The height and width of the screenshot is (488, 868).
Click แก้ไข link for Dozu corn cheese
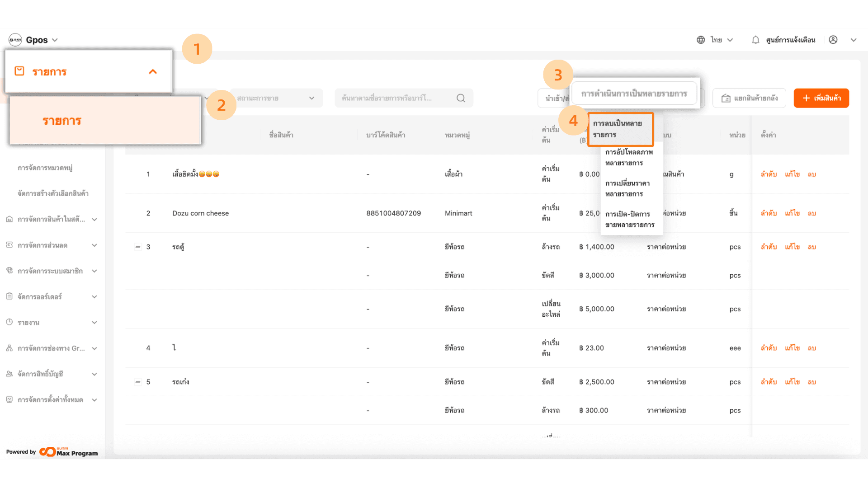point(792,213)
